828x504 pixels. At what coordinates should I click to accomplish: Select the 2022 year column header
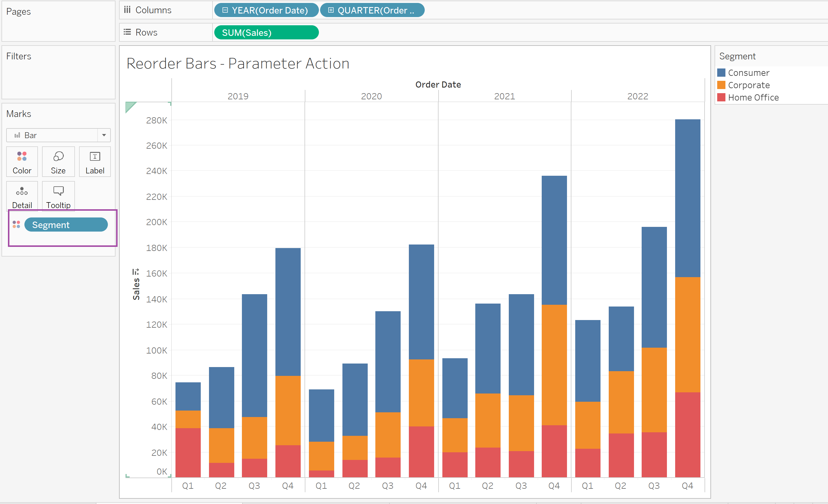(638, 96)
